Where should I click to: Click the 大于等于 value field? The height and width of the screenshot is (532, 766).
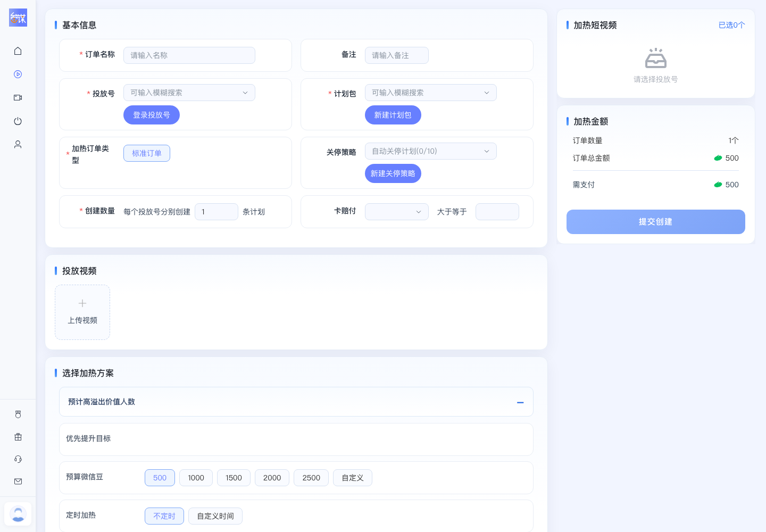click(x=497, y=212)
